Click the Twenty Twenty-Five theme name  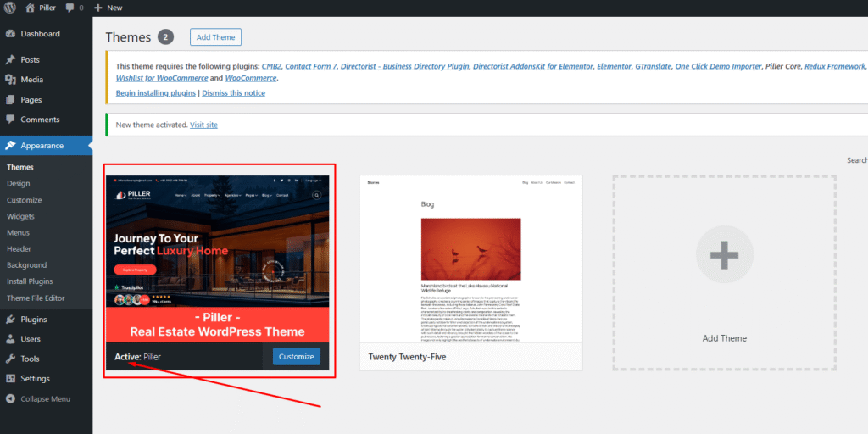pyautogui.click(x=407, y=357)
